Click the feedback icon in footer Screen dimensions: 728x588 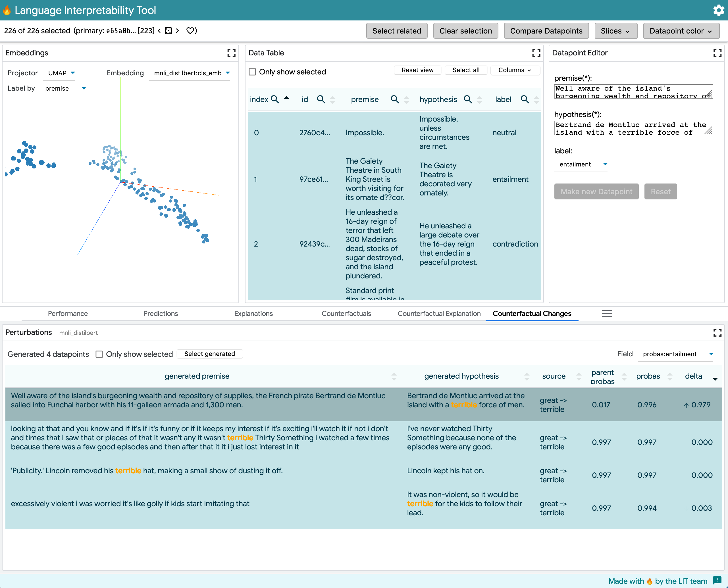tap(717, 581)
